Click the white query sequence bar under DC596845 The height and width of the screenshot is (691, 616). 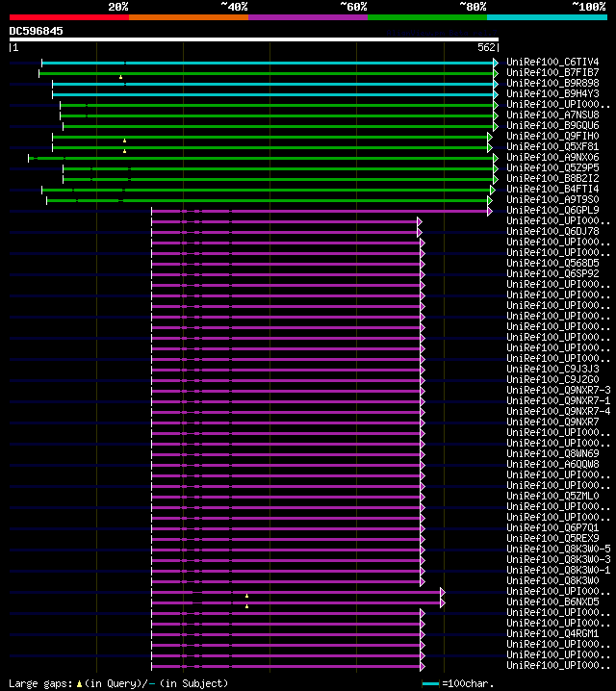[x=254, y=39]
